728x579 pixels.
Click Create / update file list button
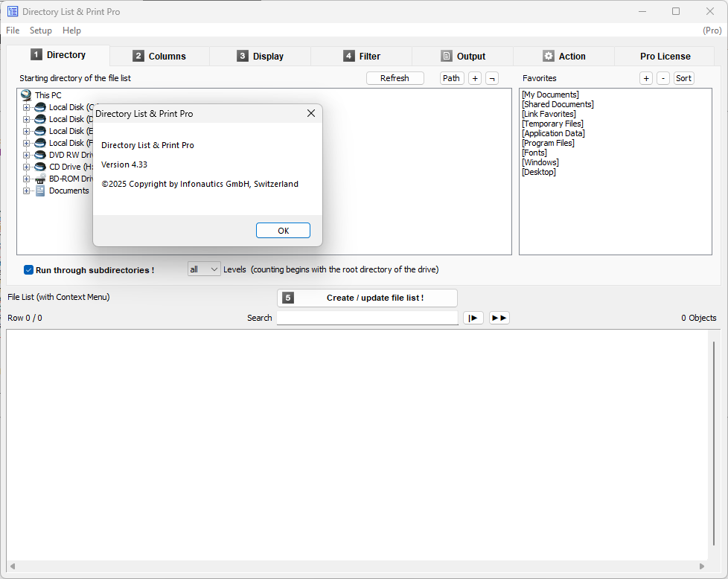pyautogui.click(x=367, y=298)
